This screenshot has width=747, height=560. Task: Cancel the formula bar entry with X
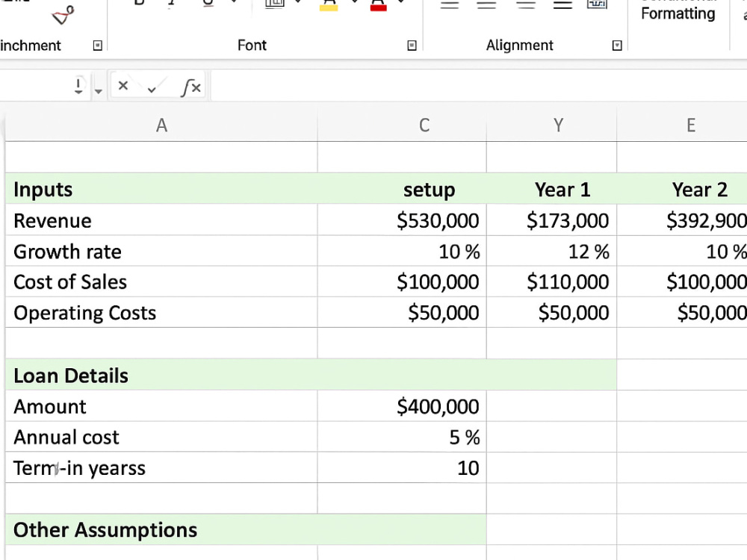(123, 86)
